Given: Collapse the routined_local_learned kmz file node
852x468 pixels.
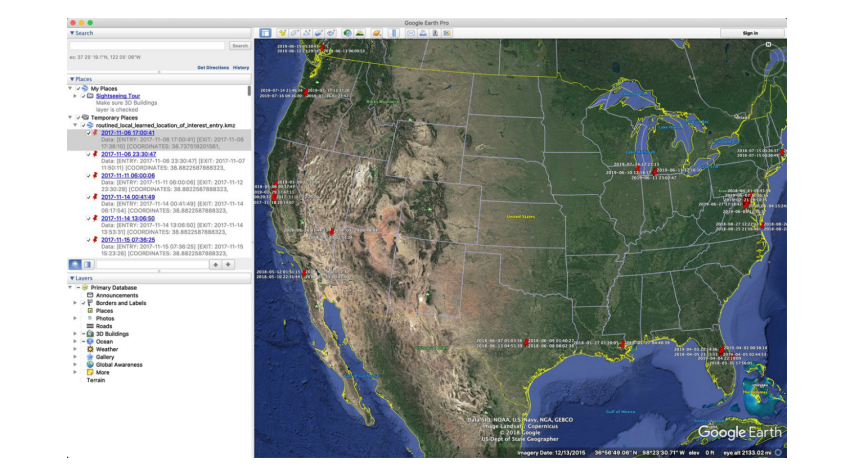Looking at the screenshot, I should tap(75, 125).
